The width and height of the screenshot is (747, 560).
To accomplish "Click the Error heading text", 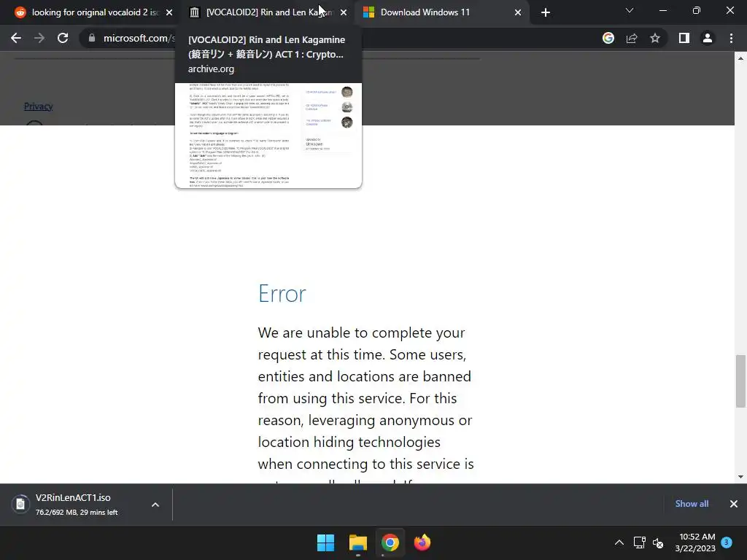I will coord(282,293).
